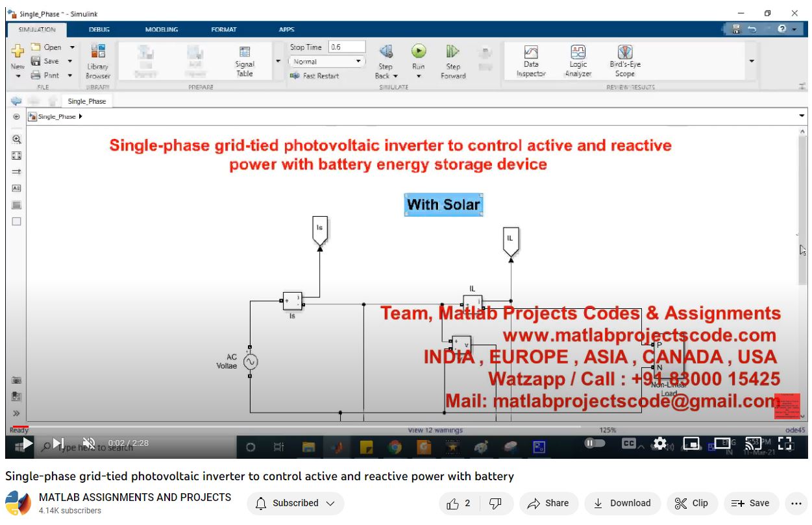This screenshot has width=812, height=525.
Task: Select the Single_Phase model tab
Action: tap(86, 101)
